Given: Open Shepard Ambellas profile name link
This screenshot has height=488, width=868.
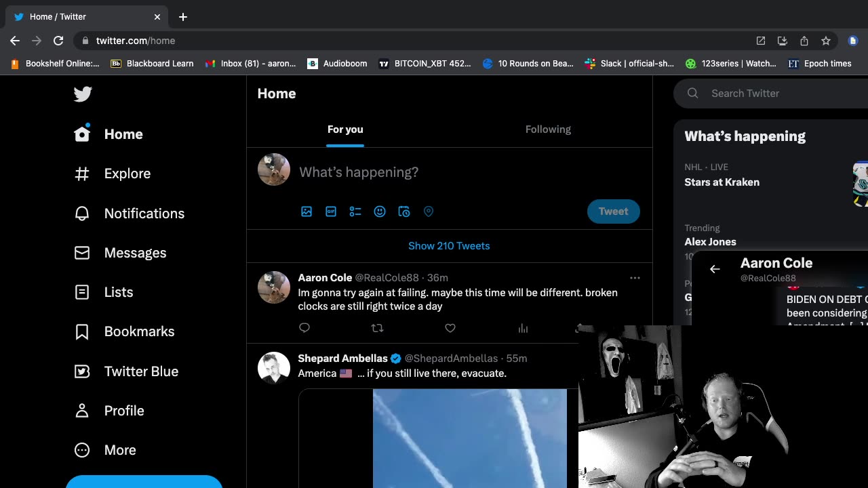Looking at the screenshot, I should click(x=342, y=359).
